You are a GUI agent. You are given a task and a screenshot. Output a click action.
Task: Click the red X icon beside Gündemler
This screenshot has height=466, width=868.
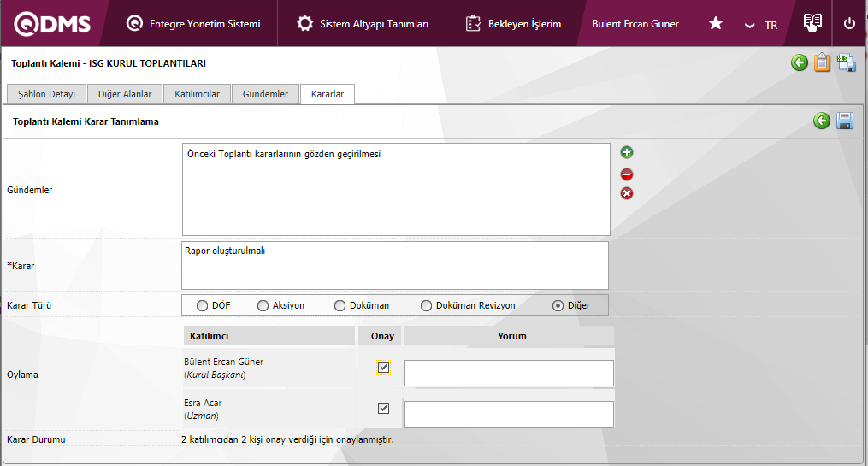(627, 193)
